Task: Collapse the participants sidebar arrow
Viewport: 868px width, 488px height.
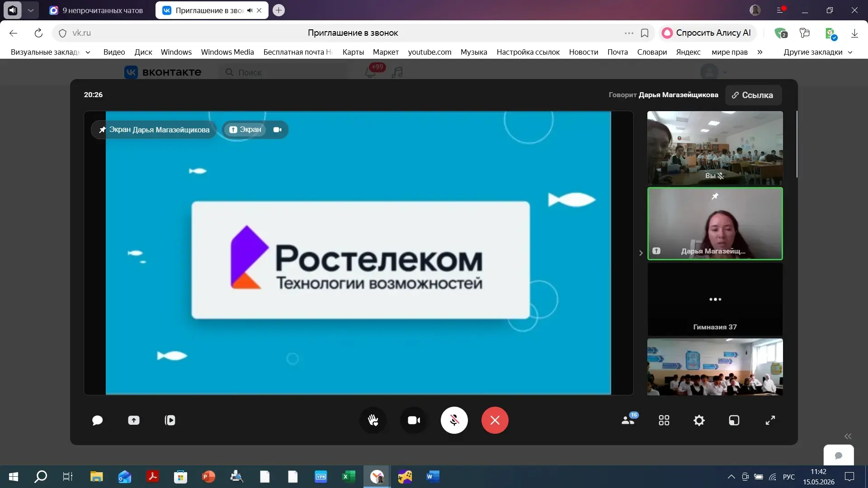Action: click(641, 253)
